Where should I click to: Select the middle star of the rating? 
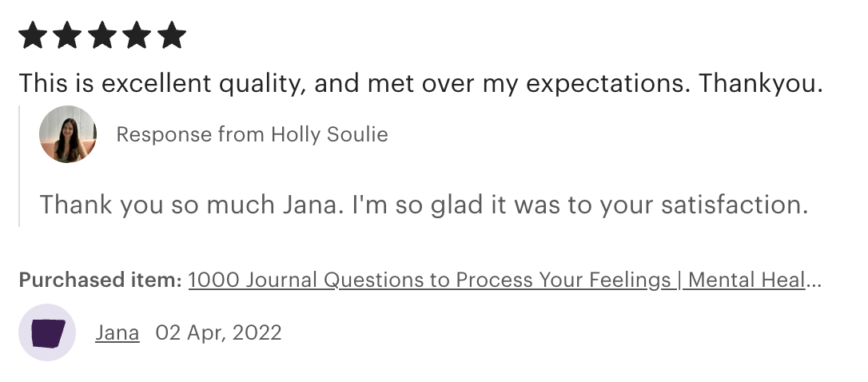pos(102,35)
